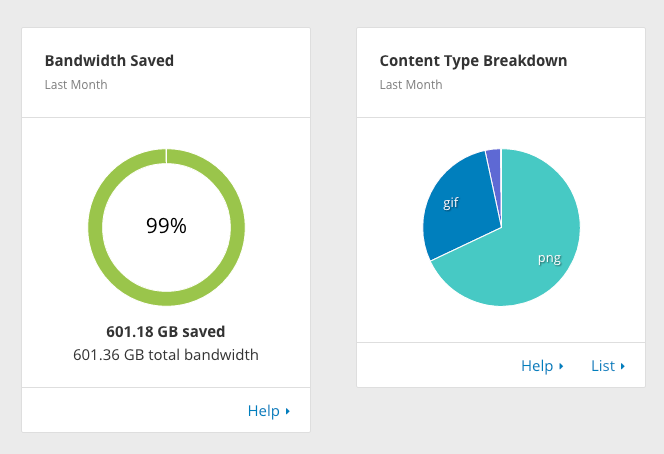The image size is (664, 454).
Task: Click the gif label on pie chart
Action: [x=451, y=202]
